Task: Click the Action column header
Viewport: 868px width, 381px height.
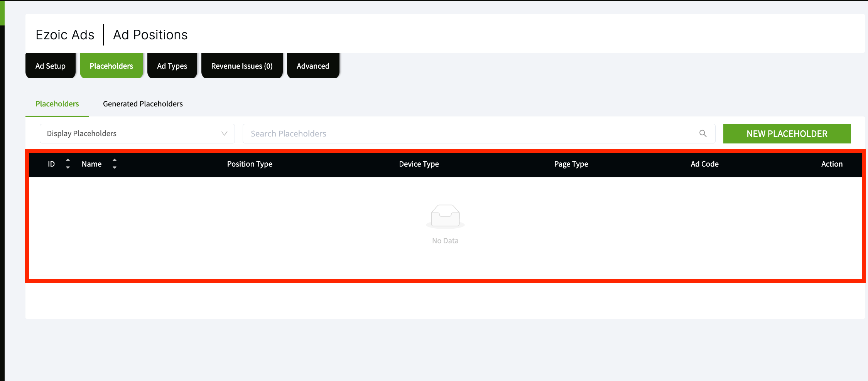Action: 832,164
